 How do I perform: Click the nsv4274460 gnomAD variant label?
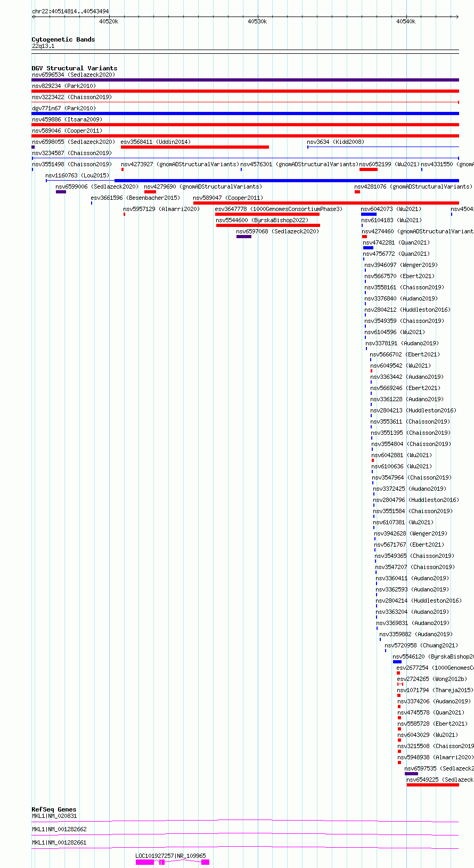pos(418,231)
